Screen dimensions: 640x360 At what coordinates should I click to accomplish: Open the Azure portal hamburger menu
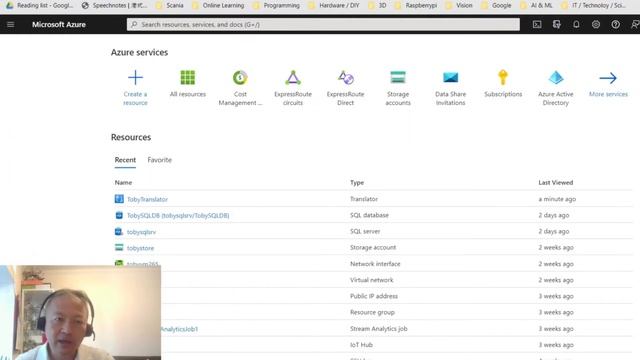tap(11, 24)
